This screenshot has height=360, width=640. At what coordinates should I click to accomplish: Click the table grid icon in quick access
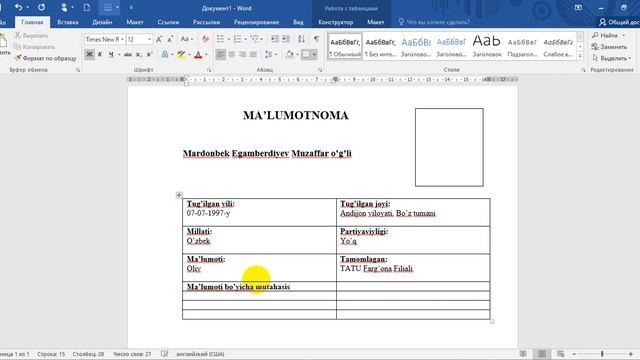click(108, 7)
